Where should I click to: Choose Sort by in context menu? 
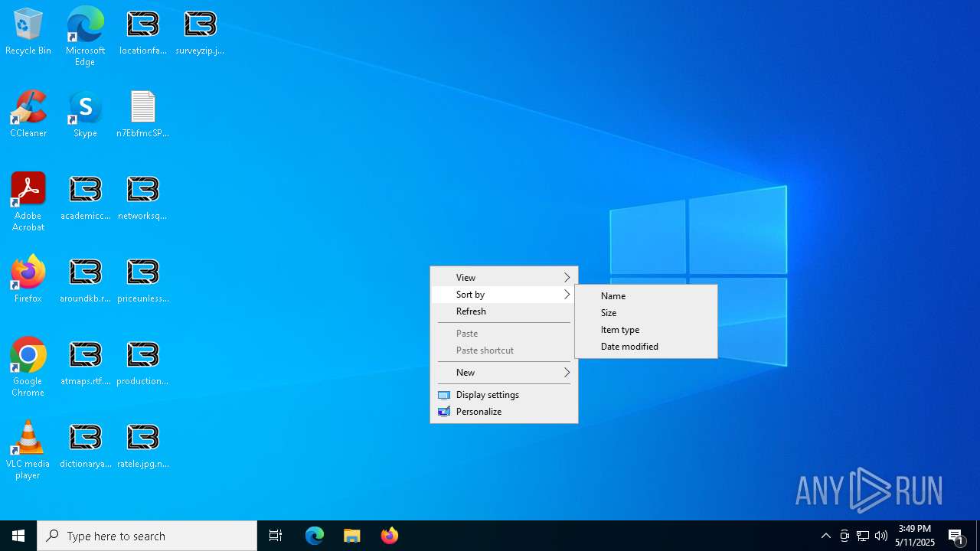point(504,294)
